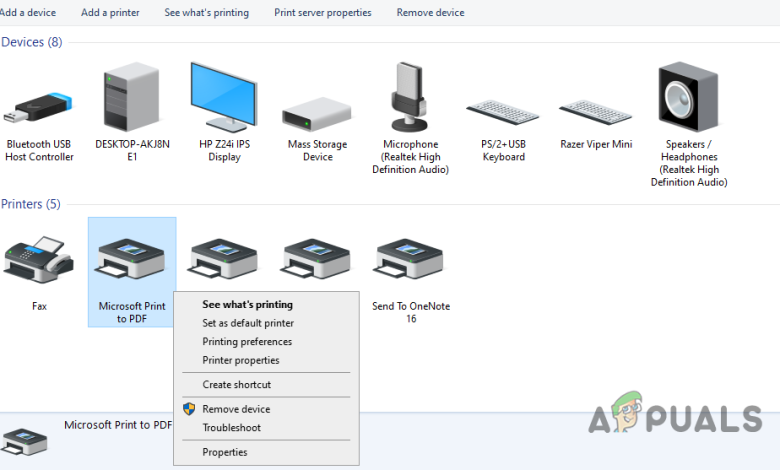This screenshot has width=780, height=470.
Task: Click the Fax label text
Action: (x=39, y=306)
